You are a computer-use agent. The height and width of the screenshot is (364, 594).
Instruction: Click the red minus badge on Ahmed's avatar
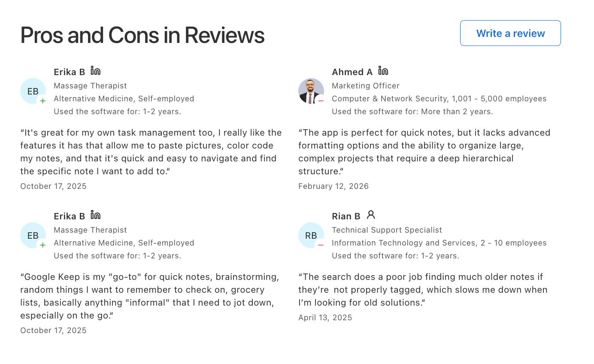coord(321,101)
